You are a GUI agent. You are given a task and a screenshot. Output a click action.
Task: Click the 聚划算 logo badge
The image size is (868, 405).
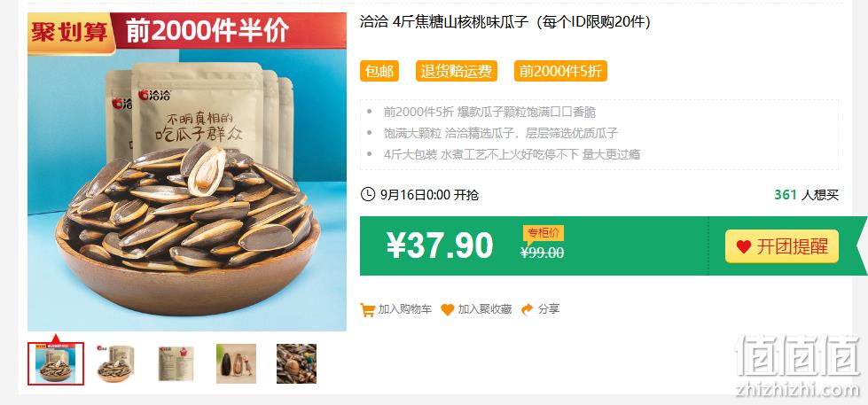point(70,33)
